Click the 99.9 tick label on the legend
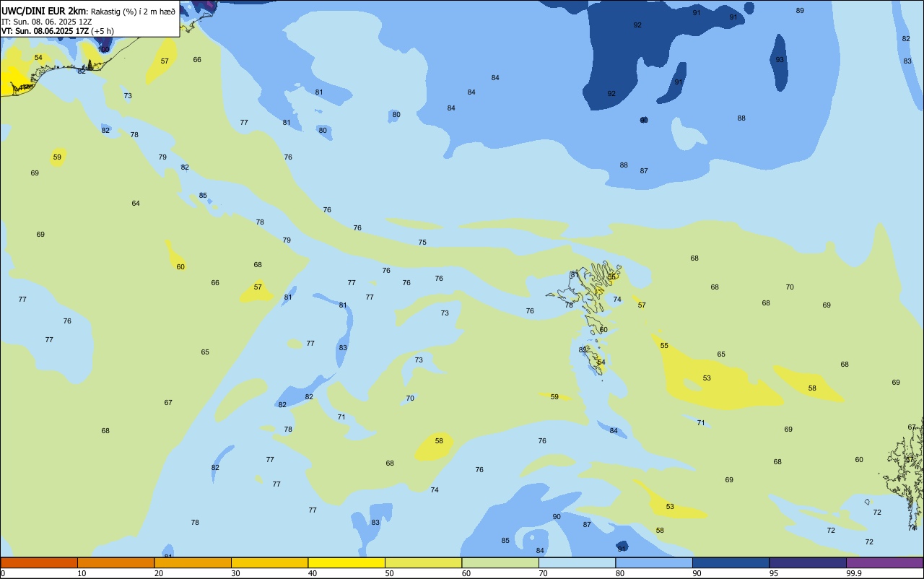The height and width of the screenshot is (579, 924). (854, 573)
